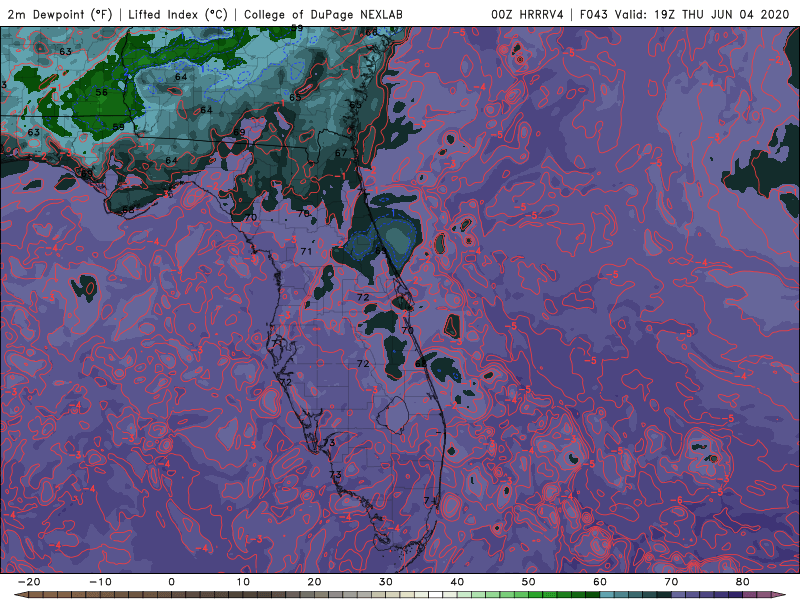
Task: Click the "20" color scale label
Action: pyautogui.click(x=314, y=582)
